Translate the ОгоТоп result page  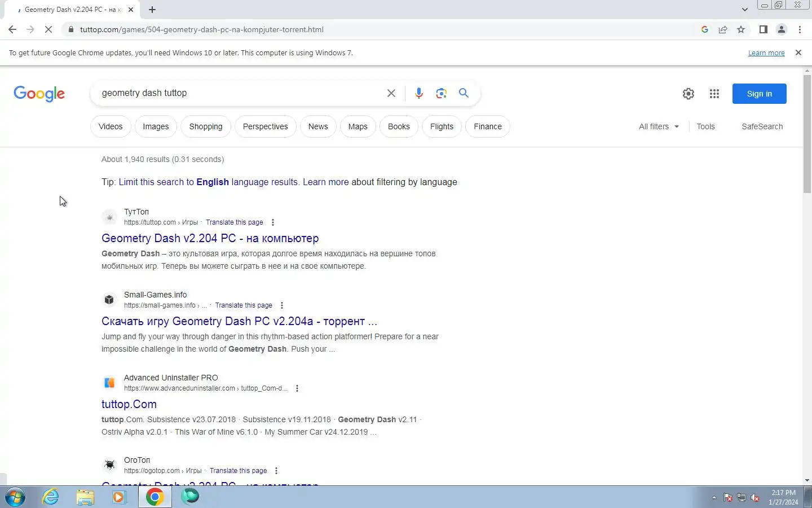tap(238, 471)
